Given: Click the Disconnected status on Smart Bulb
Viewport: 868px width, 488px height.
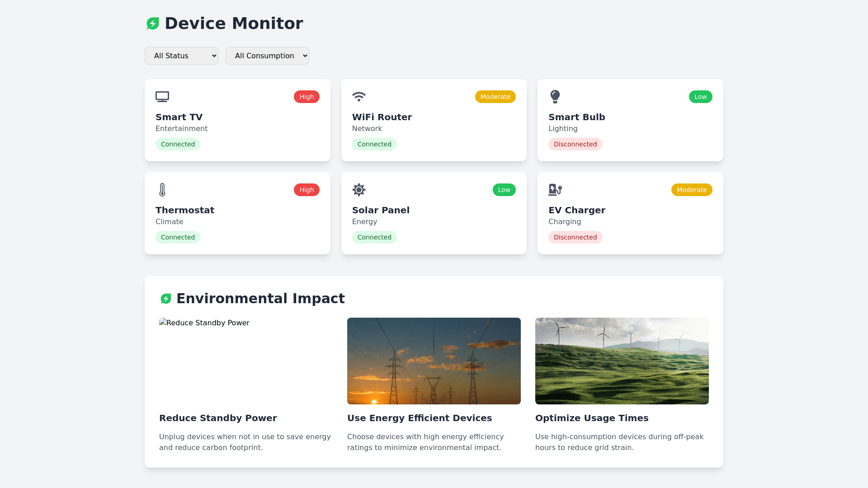Looking at the screenshot, I should [575, 144].
